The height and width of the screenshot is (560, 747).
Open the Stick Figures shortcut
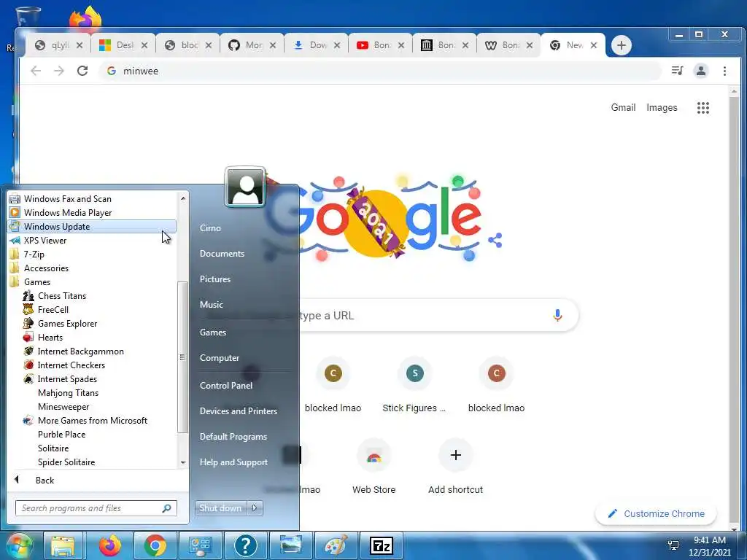coord(414,385)
